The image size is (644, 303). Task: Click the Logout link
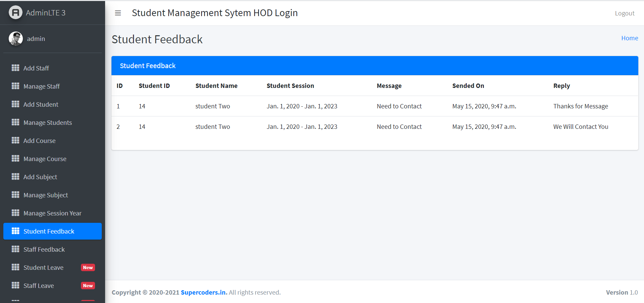click(x=625, y=13)
